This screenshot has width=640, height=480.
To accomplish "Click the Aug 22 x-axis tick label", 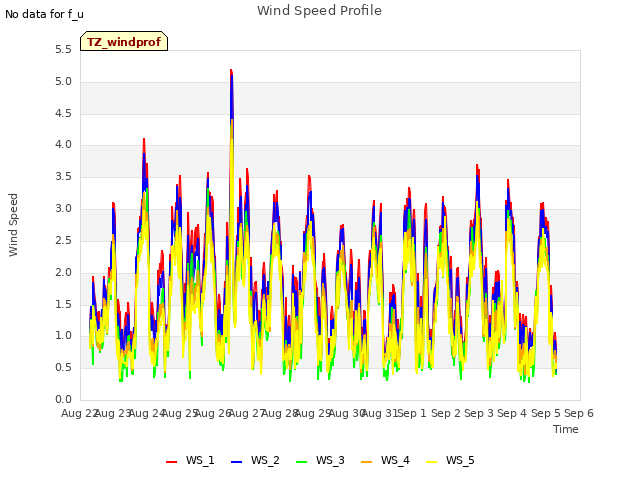I will 80,413.
